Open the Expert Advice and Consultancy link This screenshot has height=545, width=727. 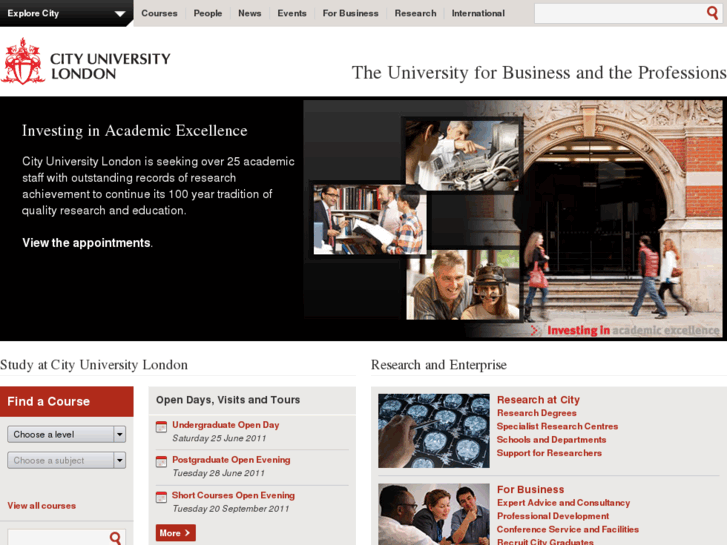click(x=563, y=503)
